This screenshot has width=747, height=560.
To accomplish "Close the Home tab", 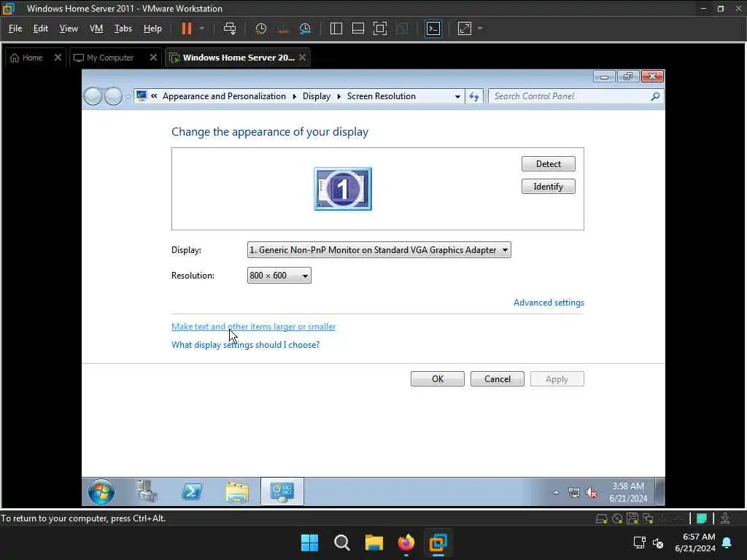I will [58, 58].
